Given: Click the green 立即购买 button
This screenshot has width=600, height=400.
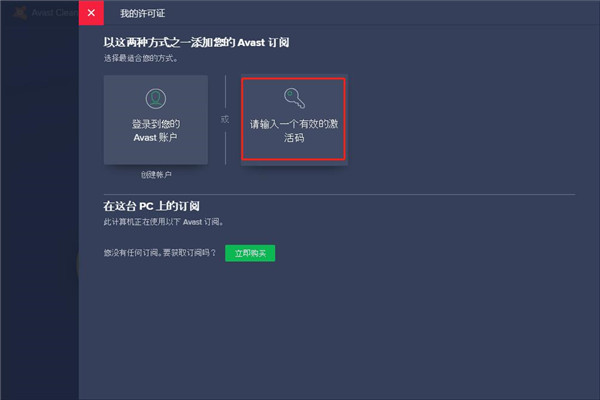Looking at the screenshot, I should [250, 253].
